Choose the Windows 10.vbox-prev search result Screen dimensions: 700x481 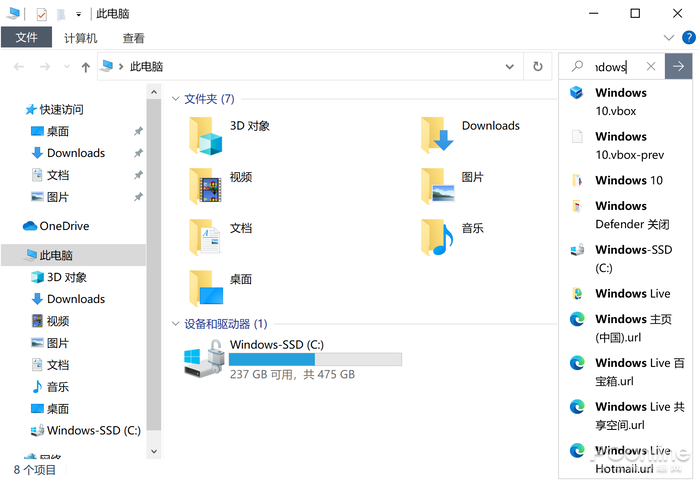pyautogui.click(x=625, y=146)
